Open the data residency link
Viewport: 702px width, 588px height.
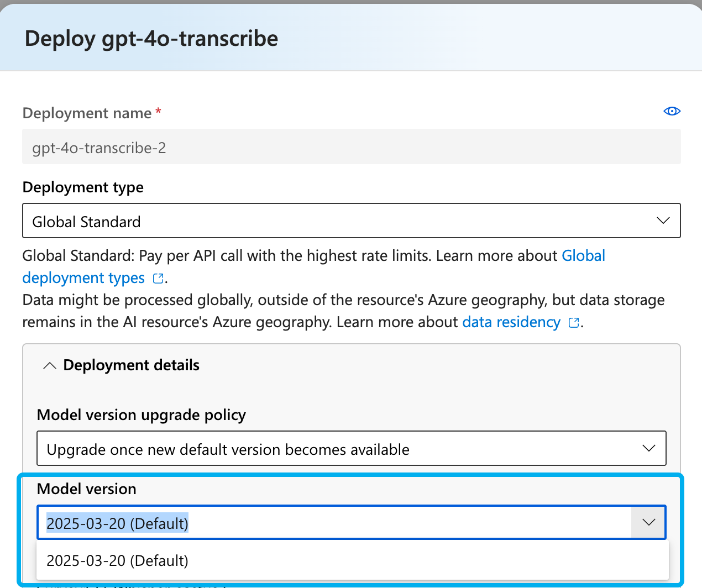tap(511, 322)
